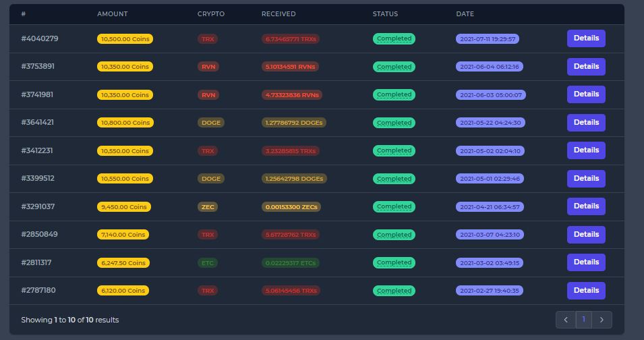Click transaction ID #3412231

click(37, 150)
